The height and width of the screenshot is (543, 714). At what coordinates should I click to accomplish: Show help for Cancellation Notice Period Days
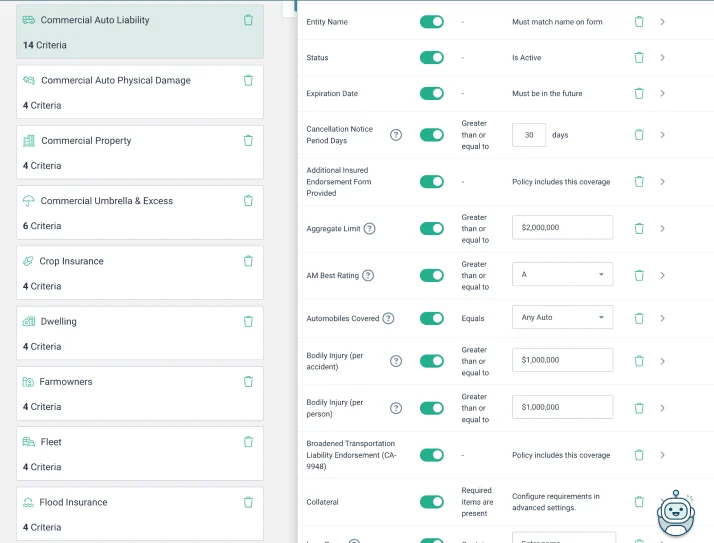point(396,135)
